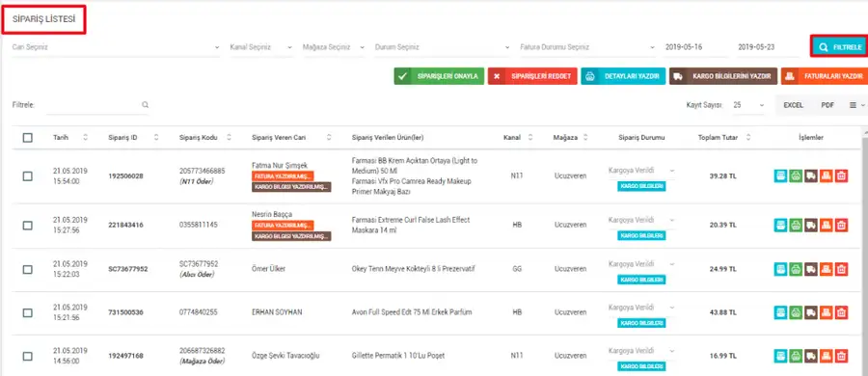Click the red Siparişleri Reddet button
Viewport: 868px width, 376px height.
point(532,76)
